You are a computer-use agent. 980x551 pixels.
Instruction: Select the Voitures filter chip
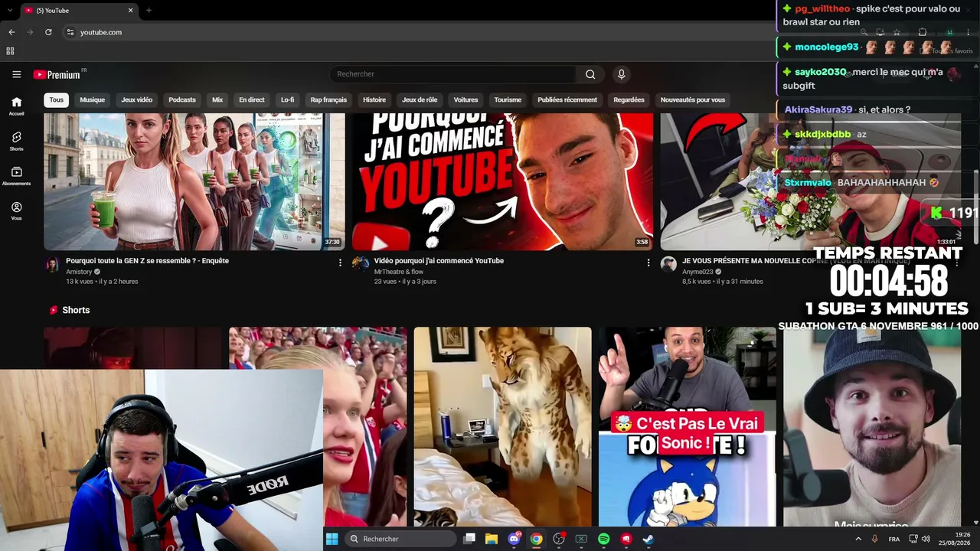point(465,99)
